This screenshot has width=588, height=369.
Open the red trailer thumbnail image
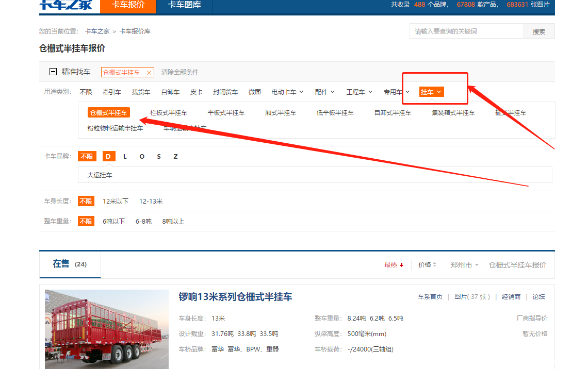[x=107, y=329]
